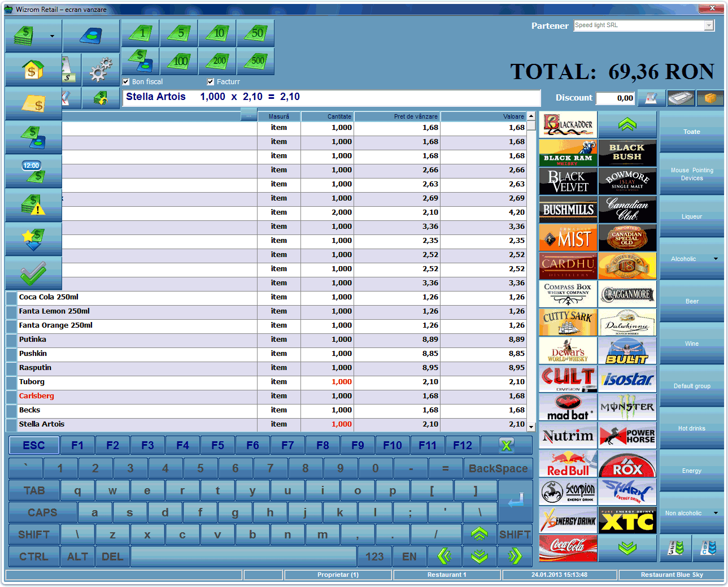Click the Discount value field
This screenshot has width=728, height=587.
pyautogui.click(x=616, y=98)
